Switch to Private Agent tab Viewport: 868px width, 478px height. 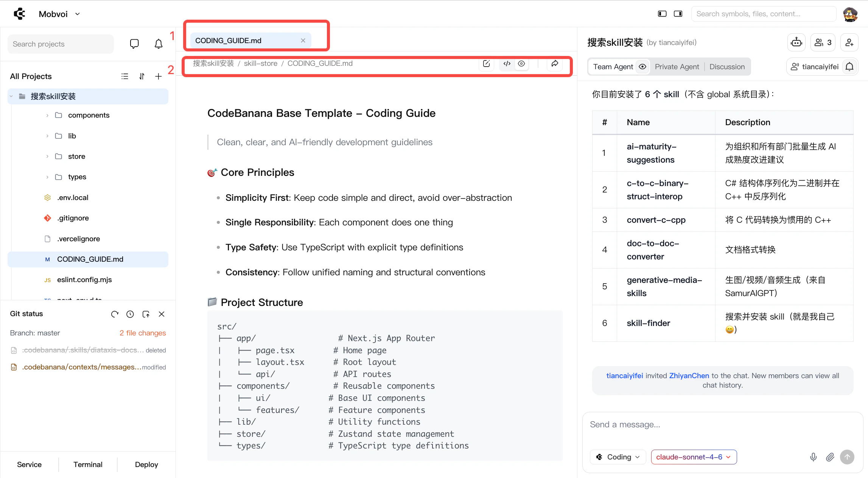tap(677, 67)
